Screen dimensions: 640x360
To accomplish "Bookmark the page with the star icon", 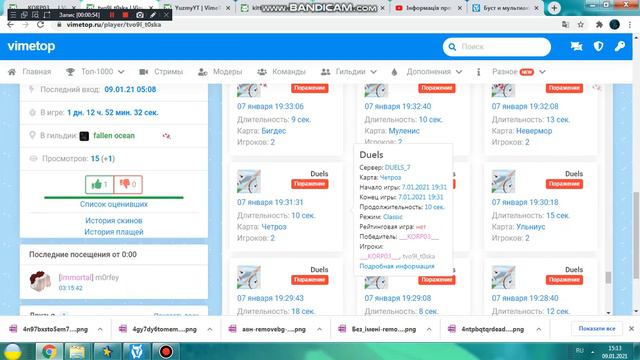I will click(x=581, y=25).
